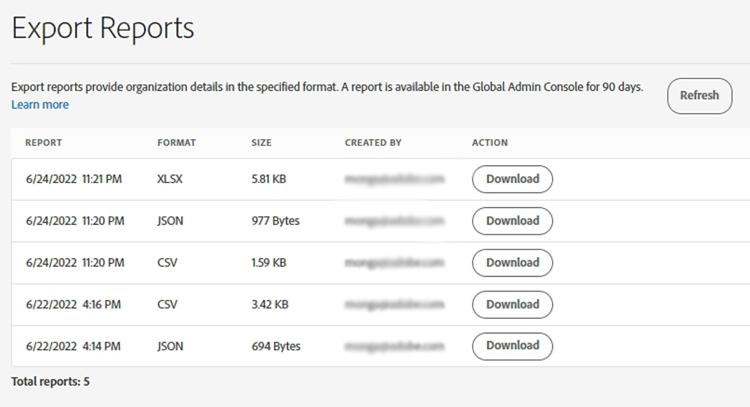Select the 6/24/2022 11:21 PM report date
The width and height of the screenshot is (750, 407).
pos(75,180)
